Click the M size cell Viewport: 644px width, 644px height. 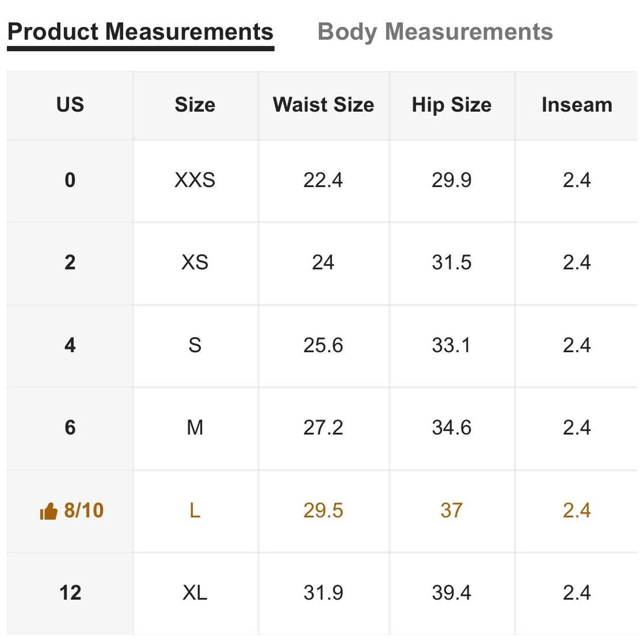click(x=195, y=428)
